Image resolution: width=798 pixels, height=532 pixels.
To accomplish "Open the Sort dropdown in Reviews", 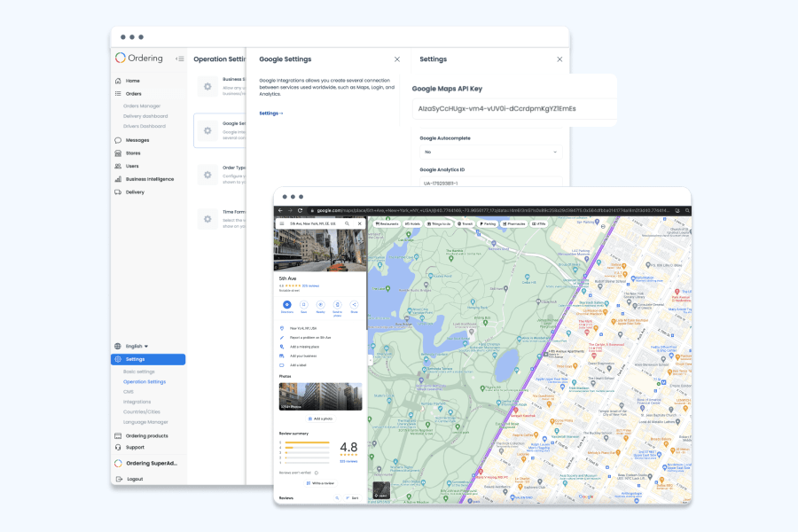I will pos(354,498).
